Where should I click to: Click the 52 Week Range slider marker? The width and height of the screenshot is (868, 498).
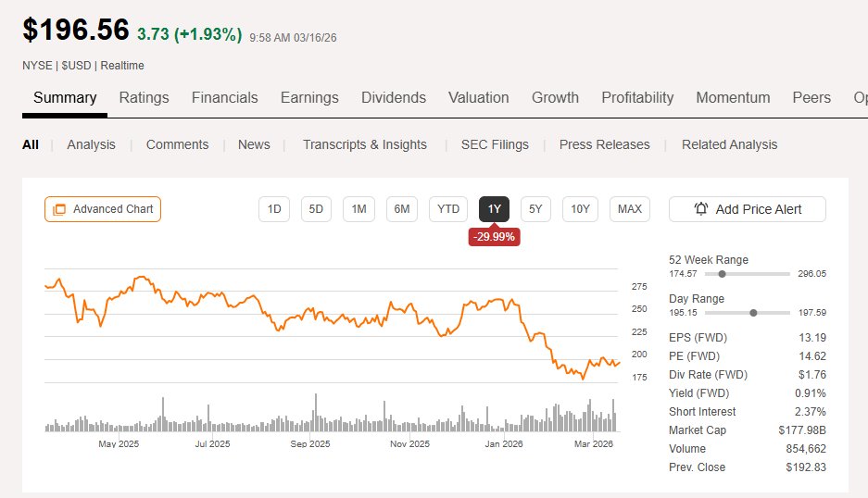[722, 274]
